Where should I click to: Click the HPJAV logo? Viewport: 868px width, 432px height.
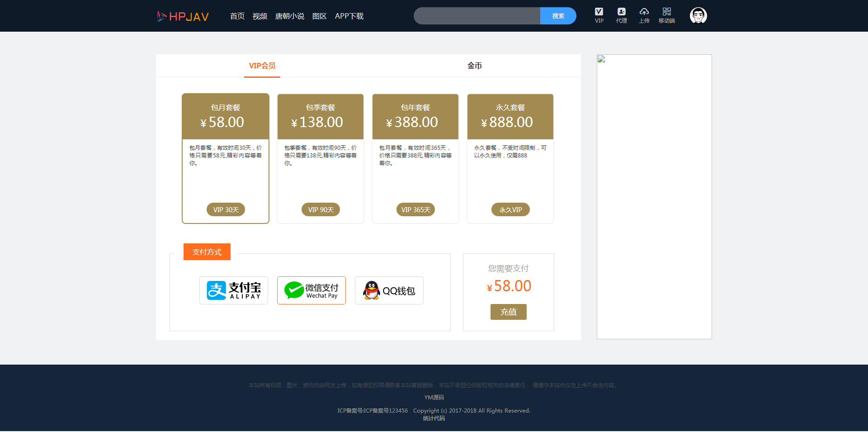point(183,17)
